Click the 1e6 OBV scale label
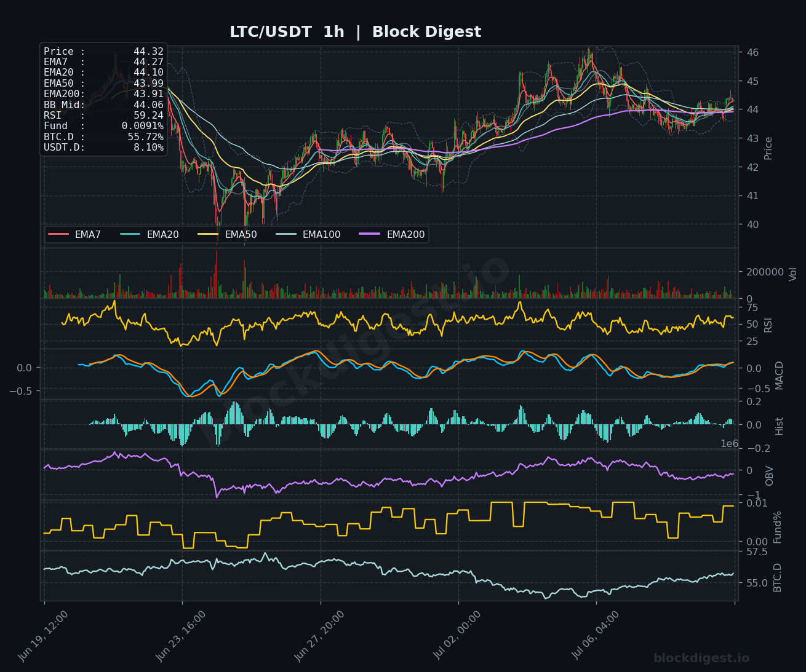 click(x=729, y=444)
